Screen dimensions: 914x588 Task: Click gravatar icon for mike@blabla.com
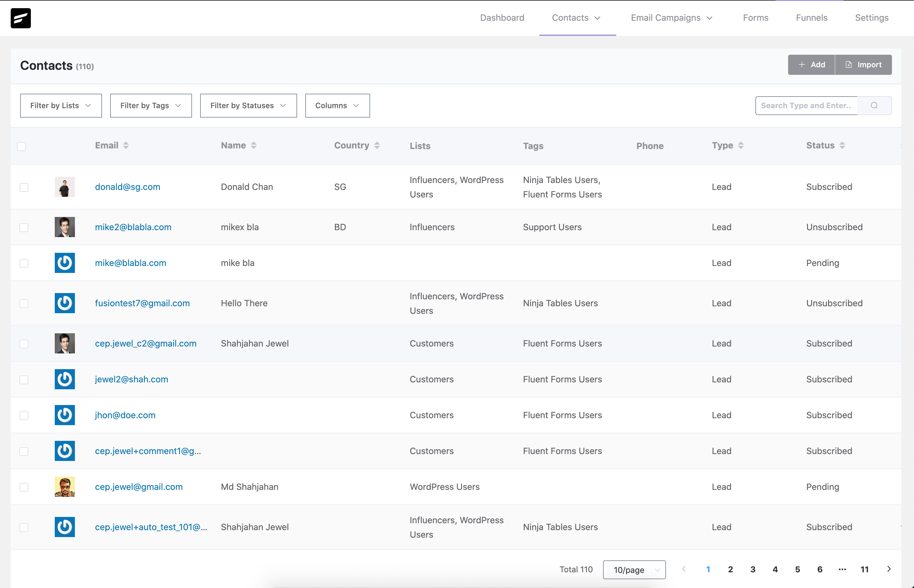[65, 263]
